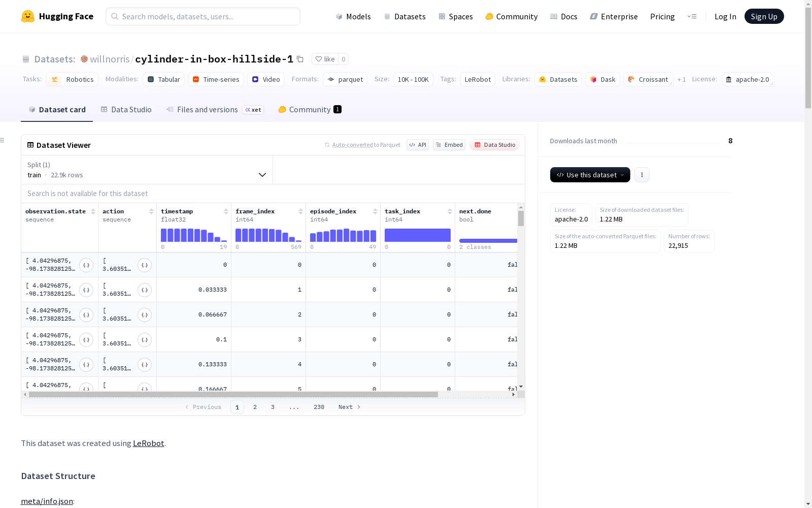The height and width of the screenshot is (508, 812).
Task: Open the Use this dataset dropdown
Action: tap(590, 175)
